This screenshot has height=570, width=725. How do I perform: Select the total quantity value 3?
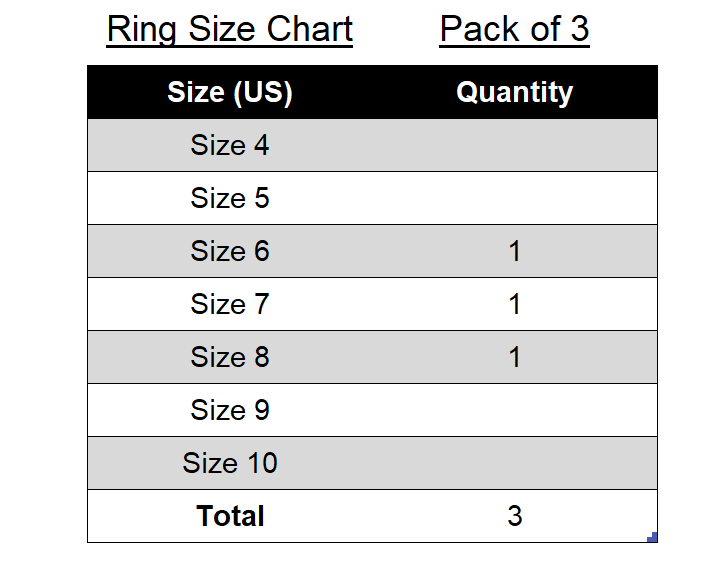pyautogui.click(x=514, y=517)
